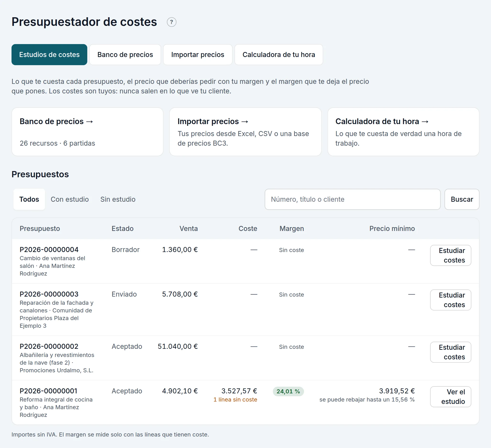Click Estudiar costes for P2026-00000004
Screen dimensions: 491x448
pos(450,255)
